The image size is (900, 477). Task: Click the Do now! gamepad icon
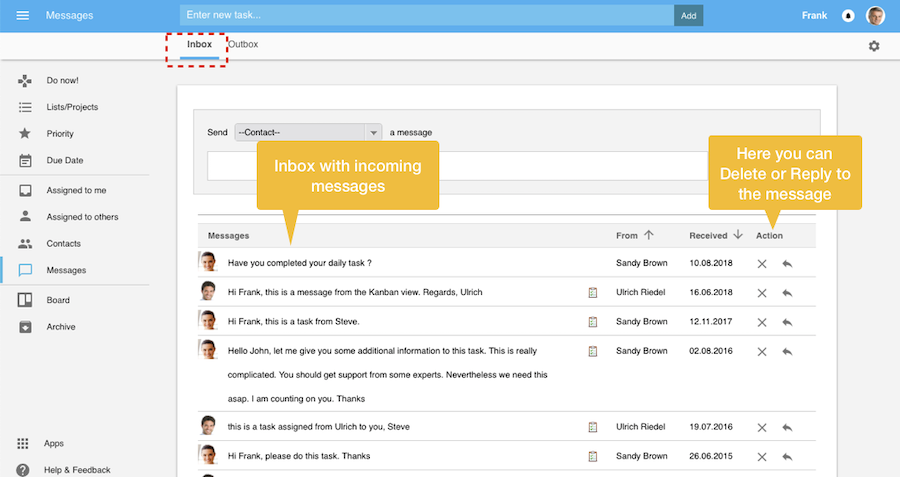25,80
